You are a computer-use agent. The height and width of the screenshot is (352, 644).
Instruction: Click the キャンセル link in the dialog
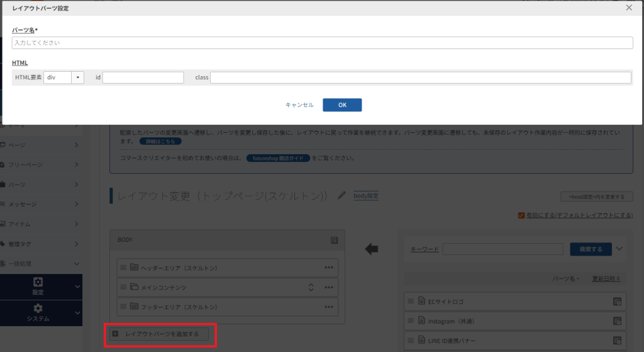pos(299,105)
